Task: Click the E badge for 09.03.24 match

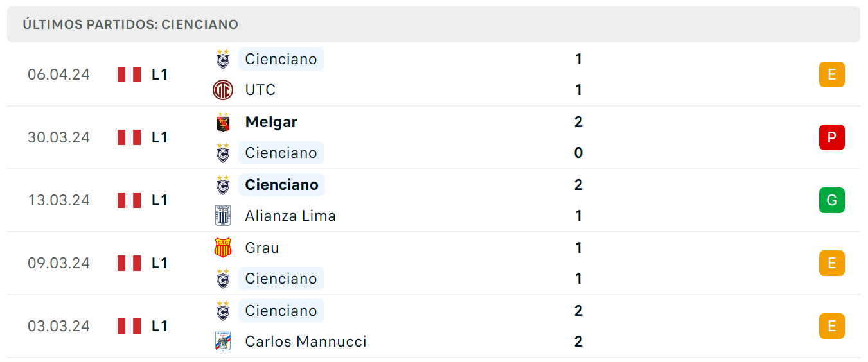Action: (832, 263)
